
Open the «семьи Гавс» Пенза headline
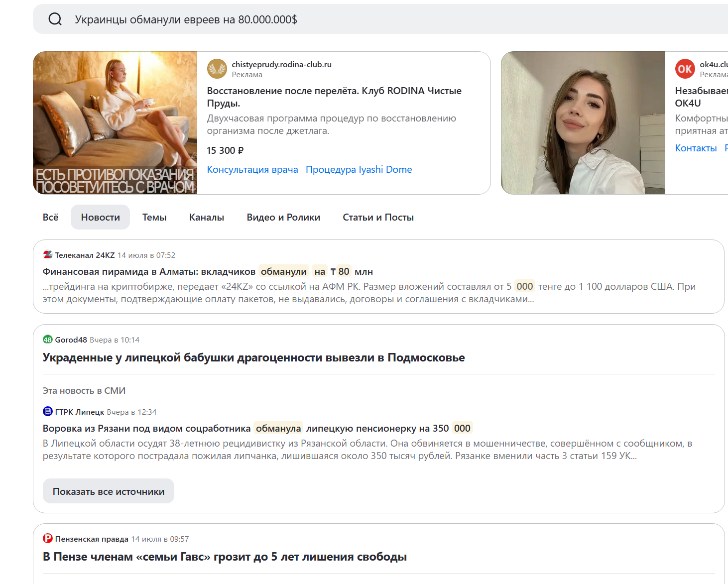225,557
